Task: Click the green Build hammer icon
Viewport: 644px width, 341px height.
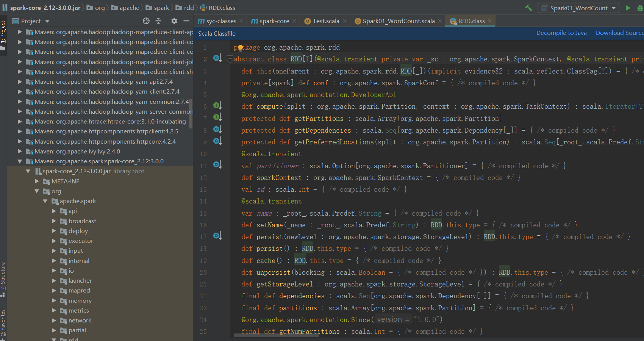Action: tap(528, 8)
